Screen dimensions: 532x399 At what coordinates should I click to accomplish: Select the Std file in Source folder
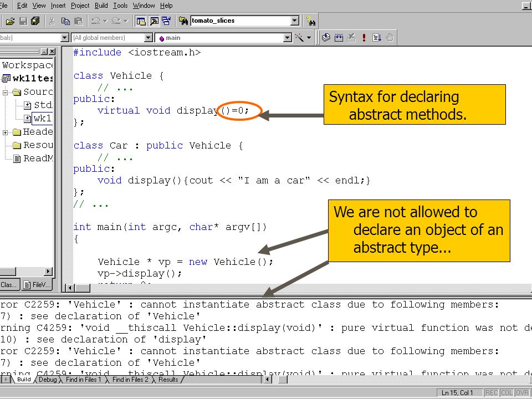(38, 105)
